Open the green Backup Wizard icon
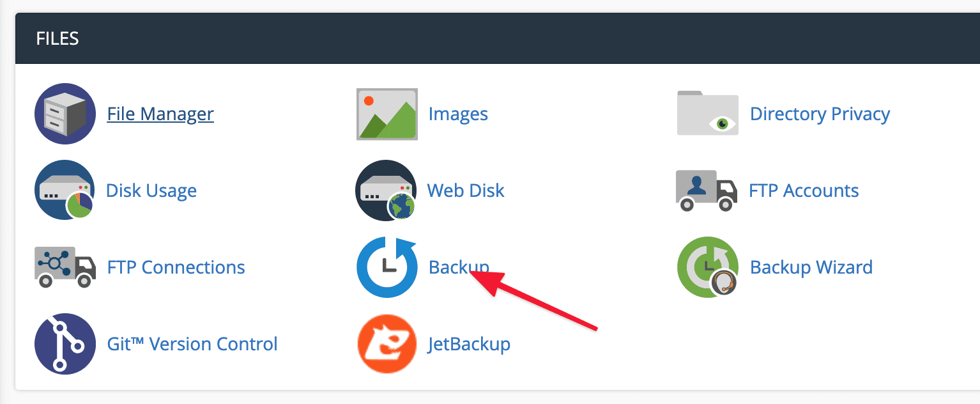The height and width of the screenshot is (404, 980). 707,267
